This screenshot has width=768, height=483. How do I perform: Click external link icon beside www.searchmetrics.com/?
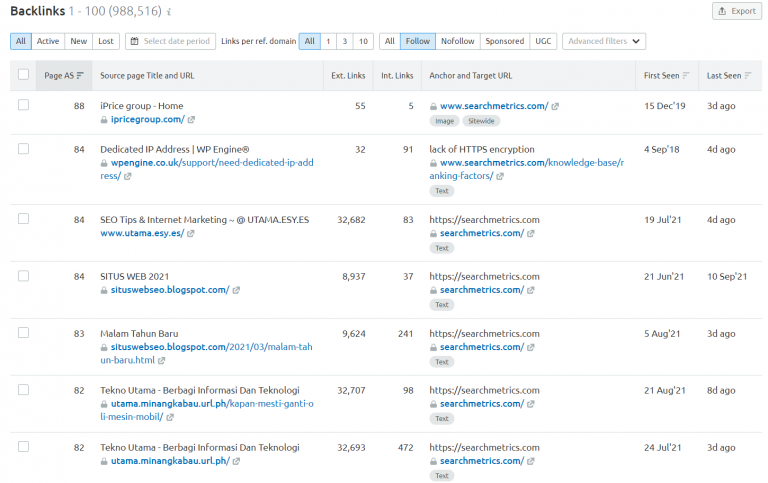pos(555,106)
